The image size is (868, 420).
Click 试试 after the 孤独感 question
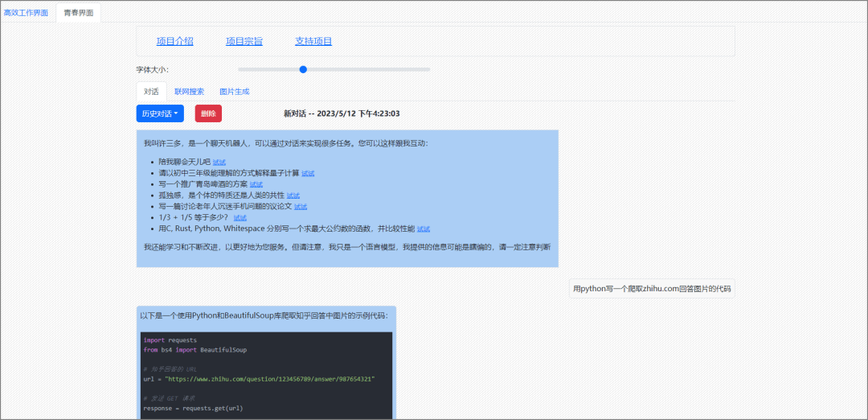click(293, 196)
